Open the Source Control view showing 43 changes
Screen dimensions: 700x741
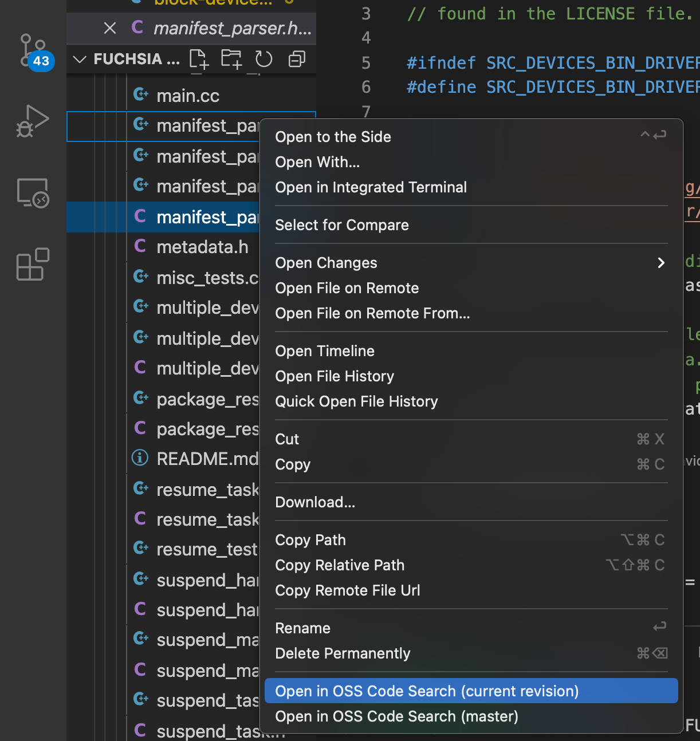point(33,50)
